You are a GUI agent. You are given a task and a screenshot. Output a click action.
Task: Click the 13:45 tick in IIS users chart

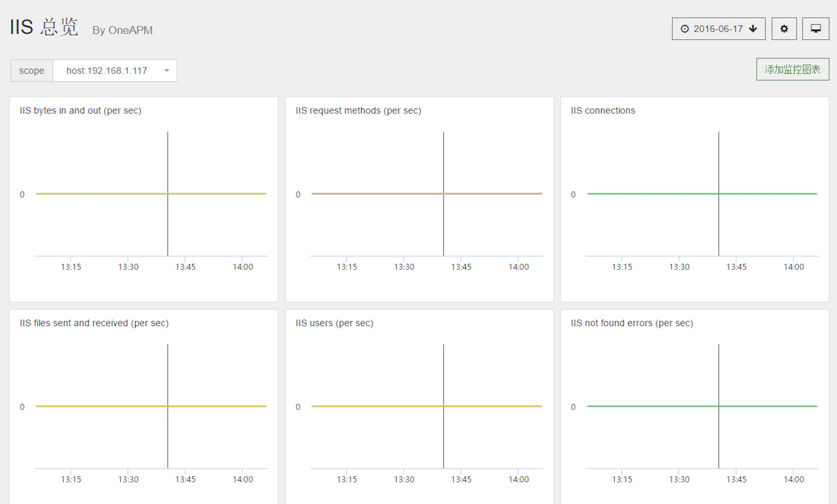click(x=461, y=479)
